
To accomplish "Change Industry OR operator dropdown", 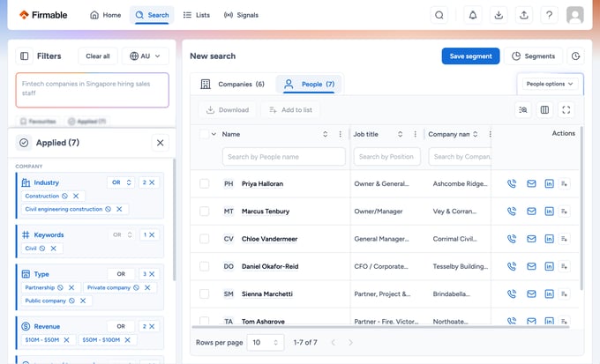I will 121,182.
